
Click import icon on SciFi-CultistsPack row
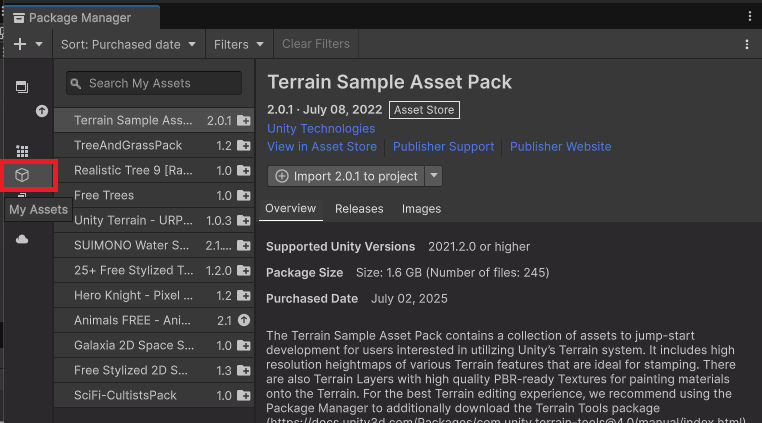pyautogui.click(x=244, y=396)
